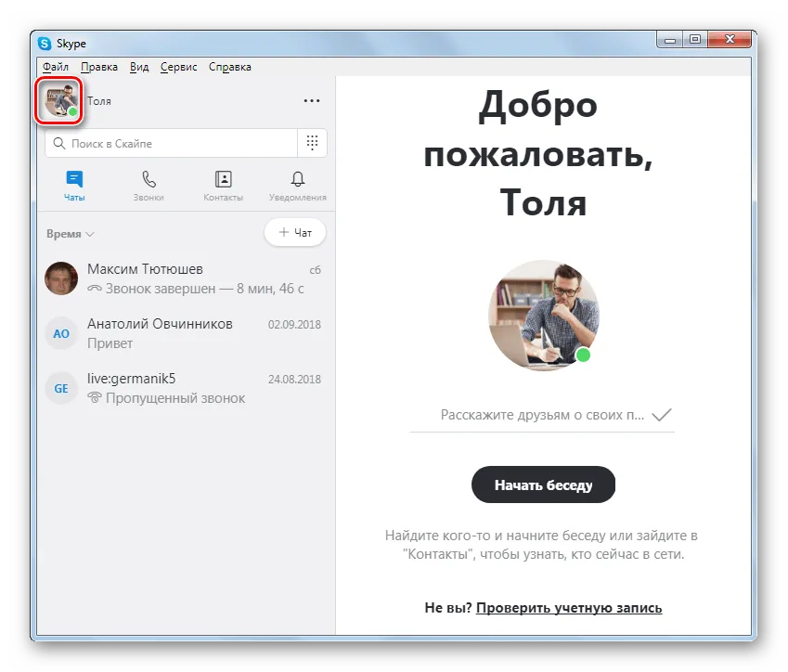Maximize the Skype window

pos(695,39)
